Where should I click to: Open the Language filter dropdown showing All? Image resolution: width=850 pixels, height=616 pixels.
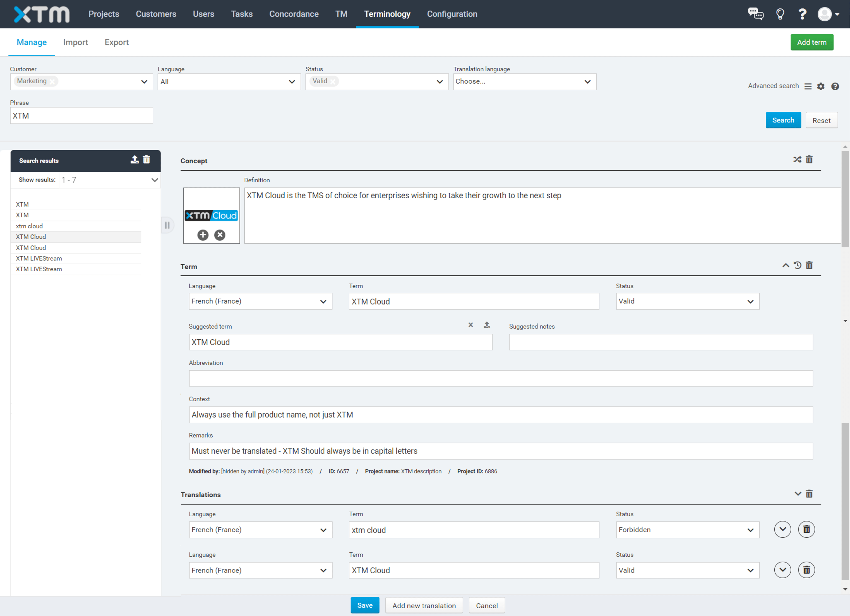(x=229, y=82)
